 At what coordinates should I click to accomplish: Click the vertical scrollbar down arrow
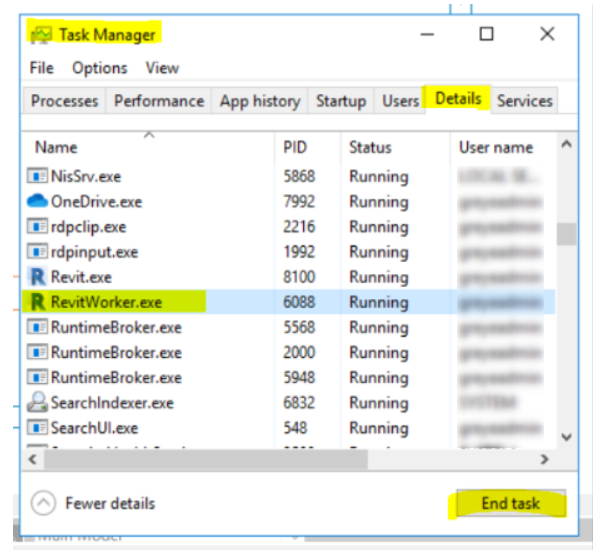pos(567,437)
